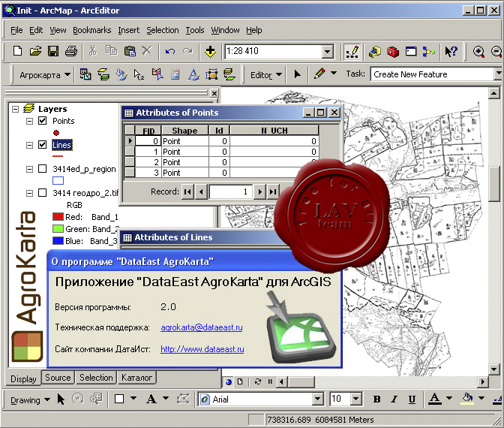Click the Rotate drawing tool icon
Screen dimensions: 504x428
[x=78, y=399]
